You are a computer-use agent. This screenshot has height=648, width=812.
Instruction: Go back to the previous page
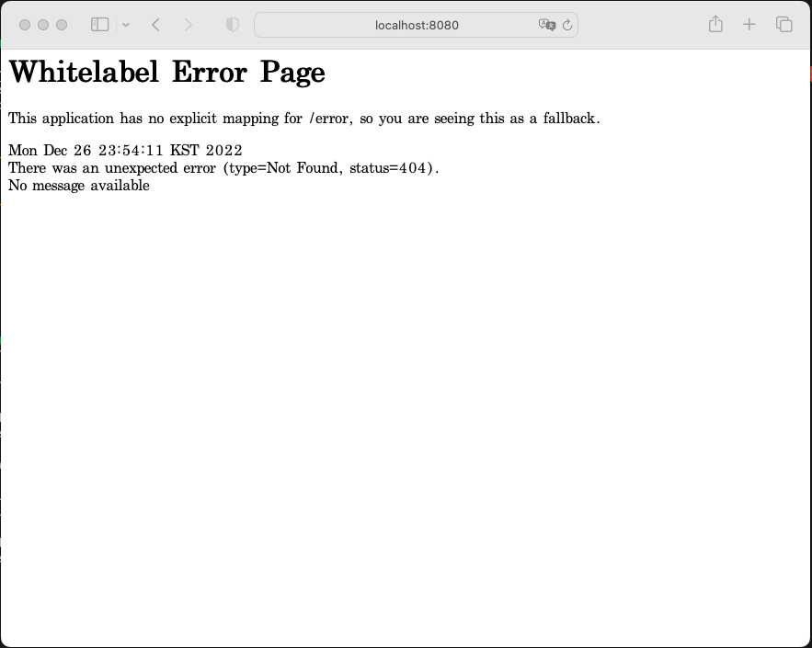(155, 24)
